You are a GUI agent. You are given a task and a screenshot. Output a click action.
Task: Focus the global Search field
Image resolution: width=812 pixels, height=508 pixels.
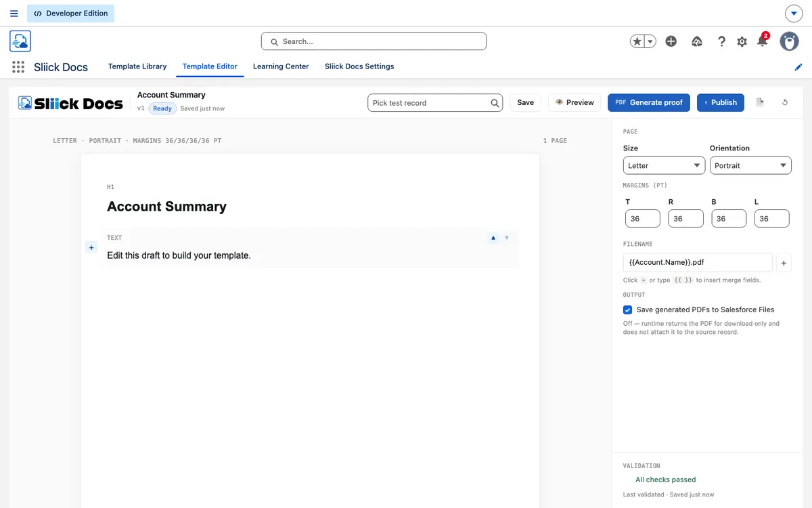coord(374,41)
